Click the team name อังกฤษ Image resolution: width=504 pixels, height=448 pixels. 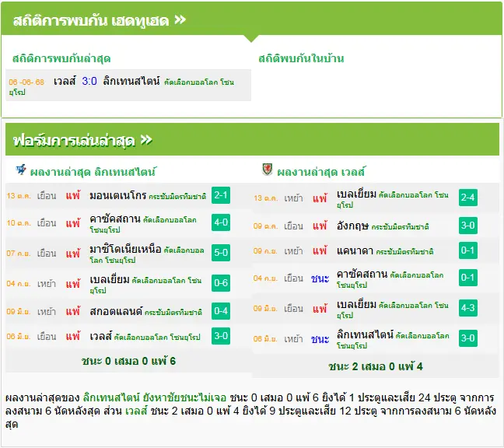pyautogui.click(x=352, y=226)
